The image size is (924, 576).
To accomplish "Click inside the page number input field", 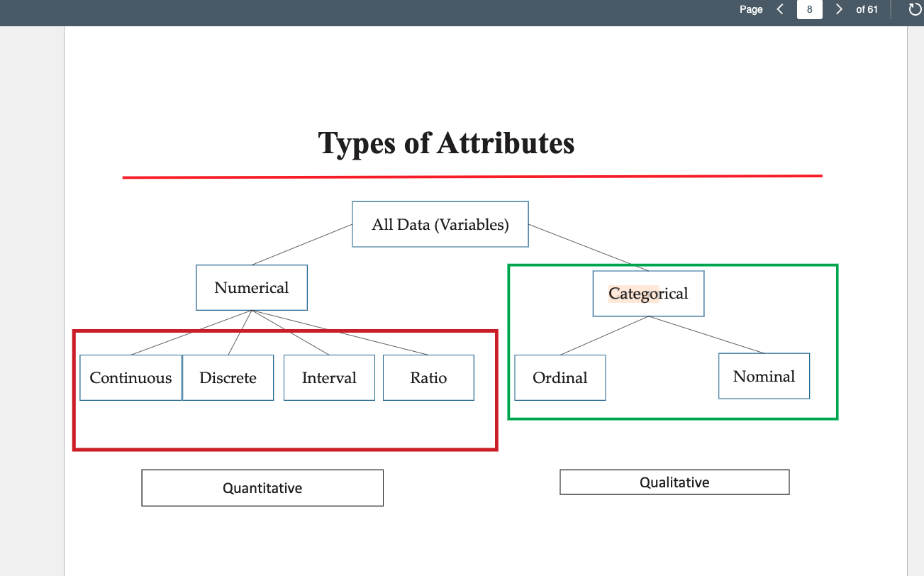I will pos(809,9).
